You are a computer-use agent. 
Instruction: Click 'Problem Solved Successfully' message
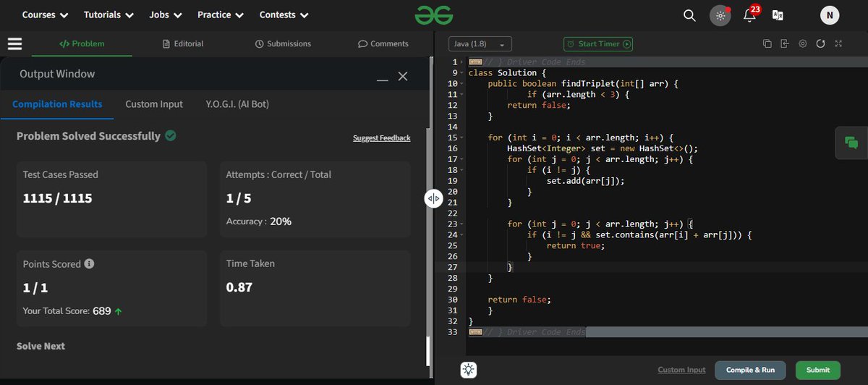[x=88, y=136]
